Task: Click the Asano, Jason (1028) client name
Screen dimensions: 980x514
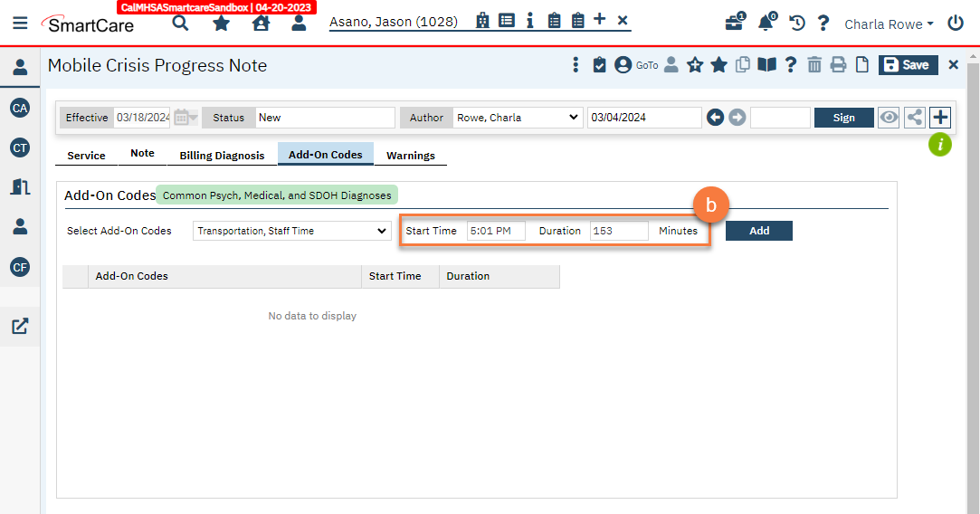Action: [x=393, y=21]
